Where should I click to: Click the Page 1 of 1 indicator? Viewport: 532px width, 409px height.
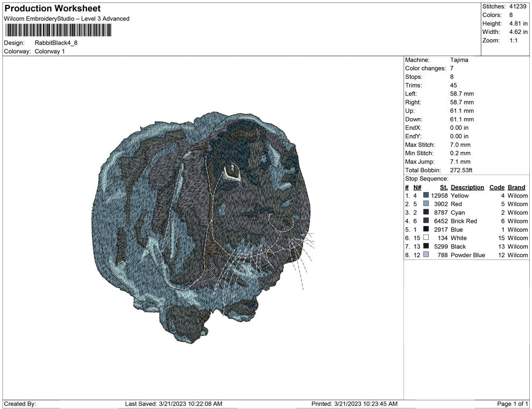coord(513,404)
